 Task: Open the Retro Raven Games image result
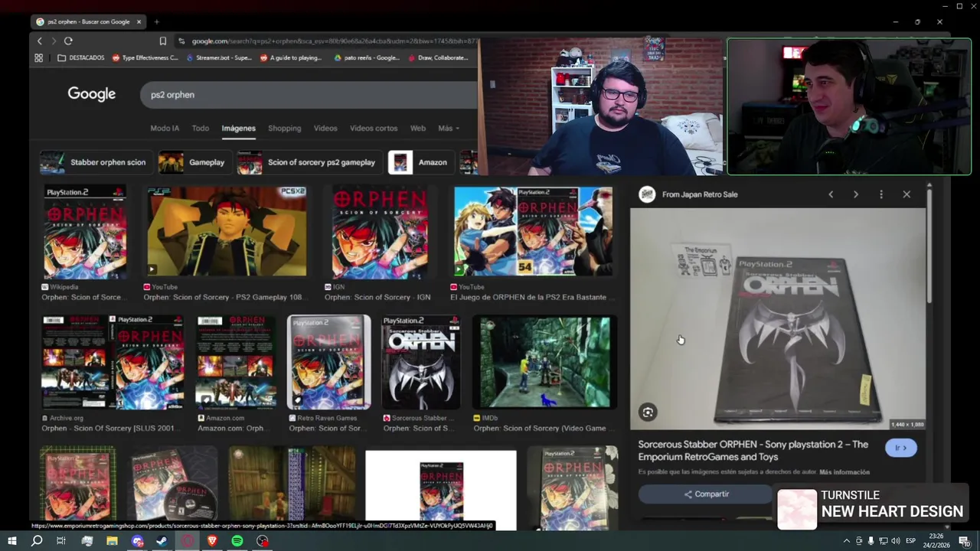pyautogui.click(x=329, y=362)
